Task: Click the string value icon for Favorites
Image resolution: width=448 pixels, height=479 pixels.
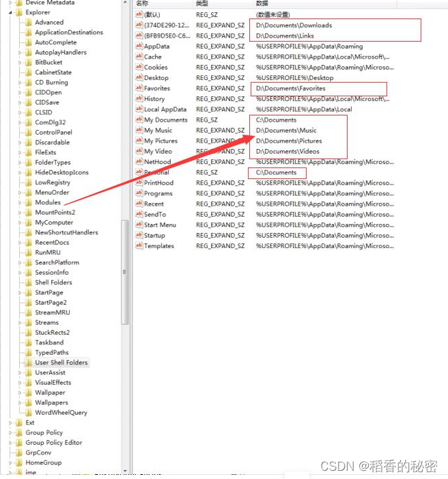Action: [139, 88]
